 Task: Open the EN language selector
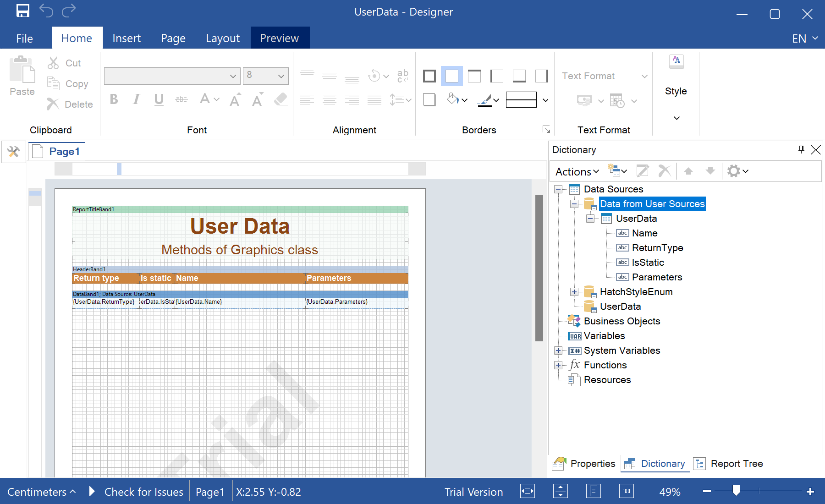pos(805,38)
